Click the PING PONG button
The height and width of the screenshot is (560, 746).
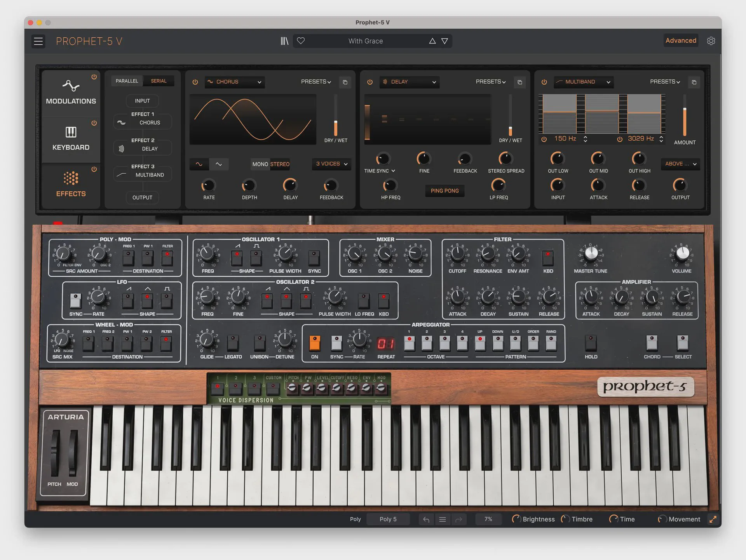444,191
